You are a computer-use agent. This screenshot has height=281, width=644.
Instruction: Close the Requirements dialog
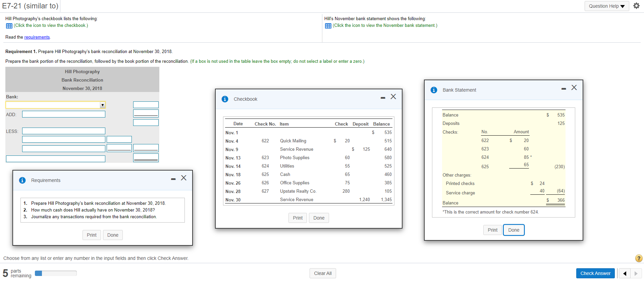pyautogui.click(x=184, y=178)
